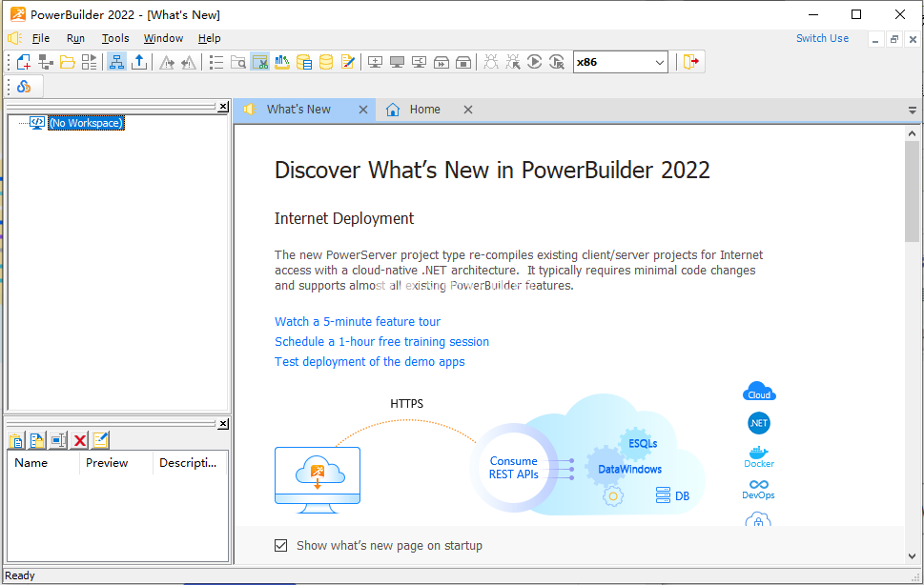The height and width of the screenshot is (585, 924).
Task: Close the Home tab
Action: point(468,110)
